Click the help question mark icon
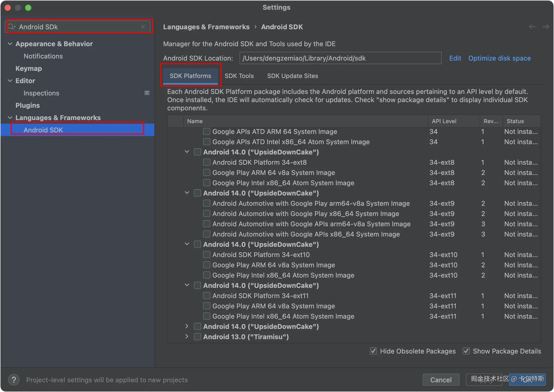The height and width of the screenshot is (392, 554). pos(14,380)
